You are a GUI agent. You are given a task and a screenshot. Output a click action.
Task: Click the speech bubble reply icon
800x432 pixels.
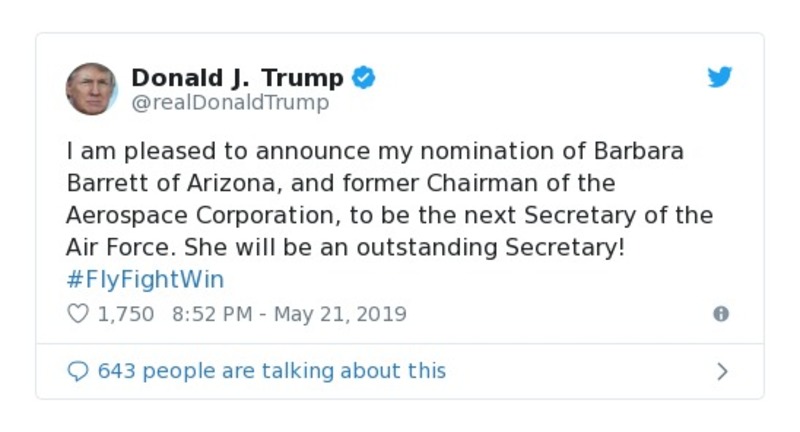click(78, 371)
